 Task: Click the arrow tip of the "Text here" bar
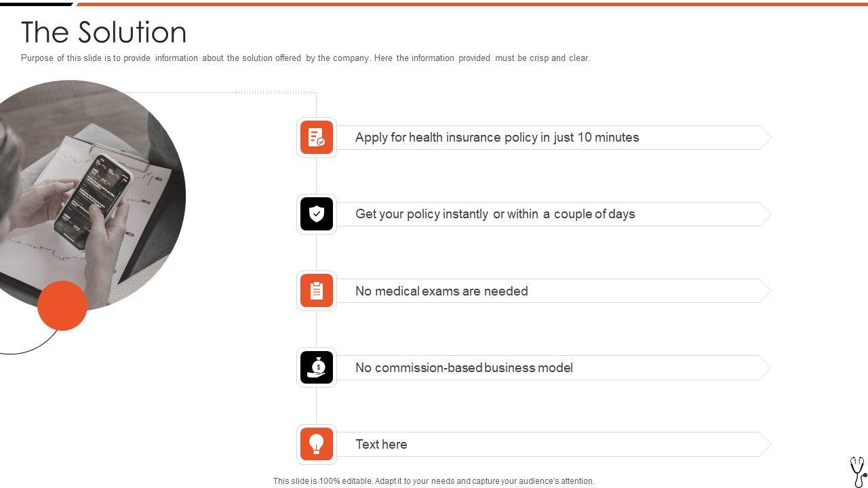click(x=765, y=445)
